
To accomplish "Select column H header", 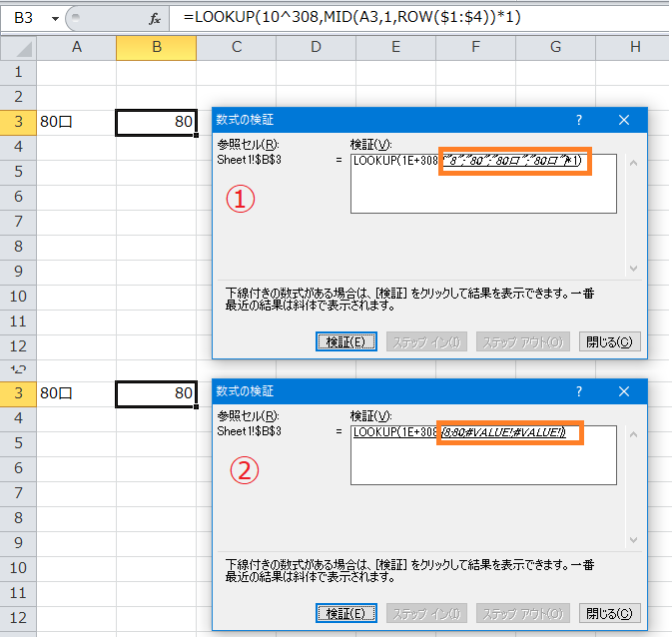I will pos(634,47).
